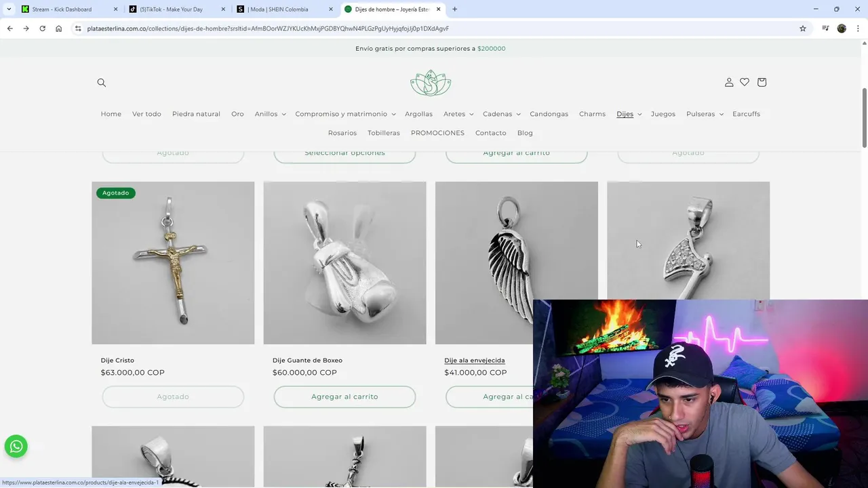This screenshot has height=488, width=868.
Task: Expand the Pulseras menu
Action: pos(705,114)
